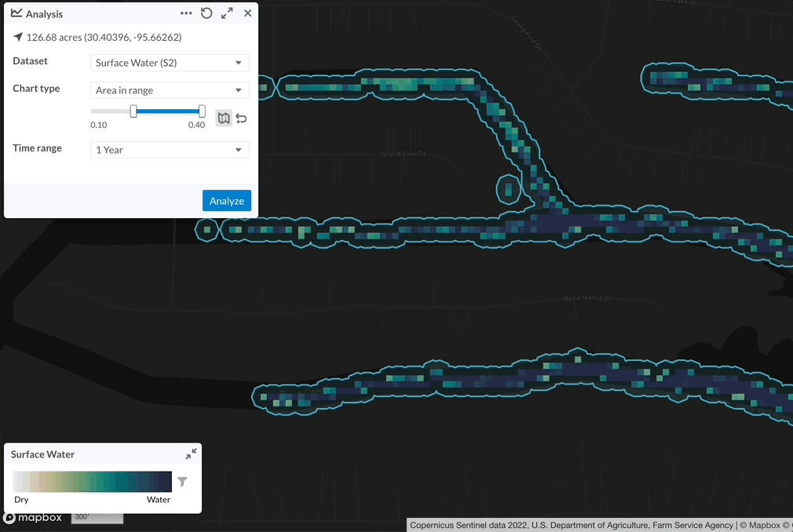
Task: Click the Analyze button
Action: [227, 201]
